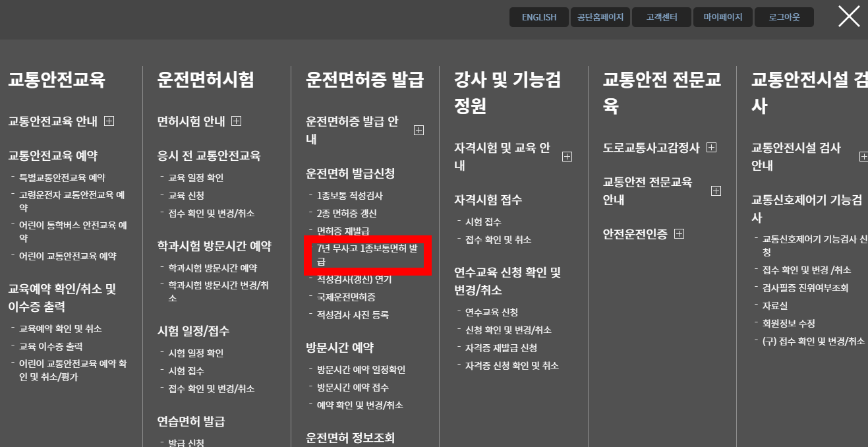Open 교통안전교육 main menu heading

[x=57, y=80]
